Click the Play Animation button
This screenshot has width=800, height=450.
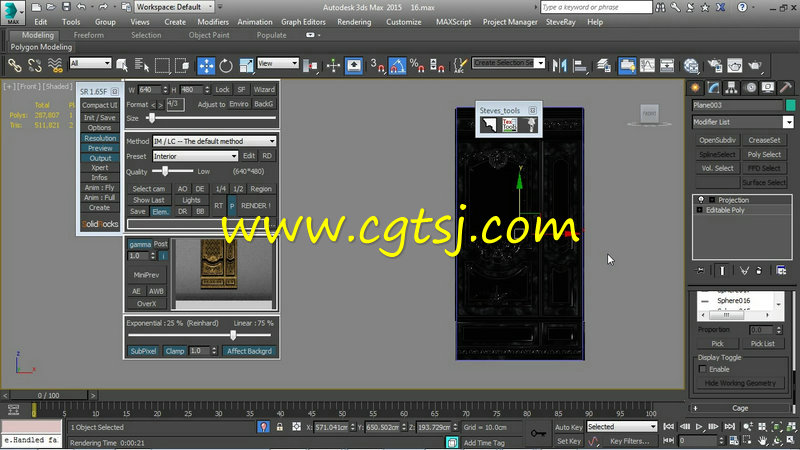point(699,427)
